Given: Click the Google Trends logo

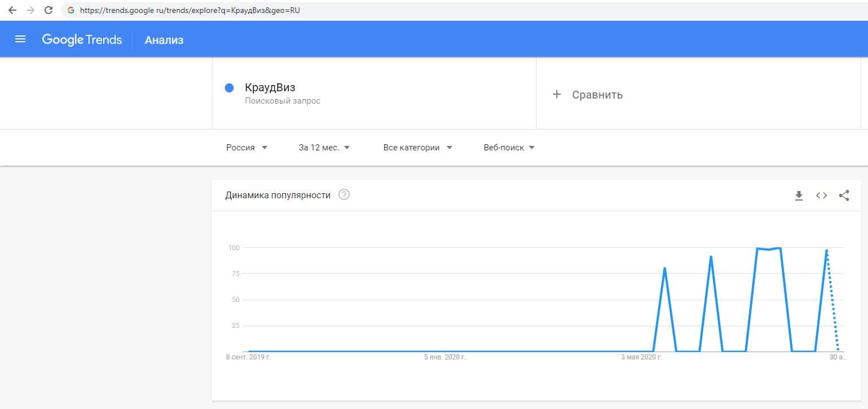Looking at the screenshot, I should [82, 39].
